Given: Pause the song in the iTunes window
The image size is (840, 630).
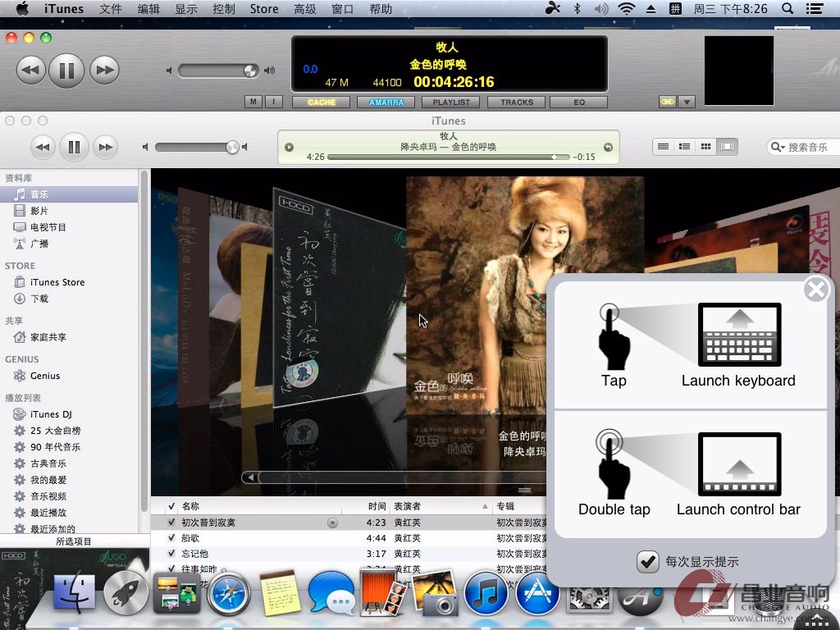Looking at the screenshot, I should click(x=74, y=147).
